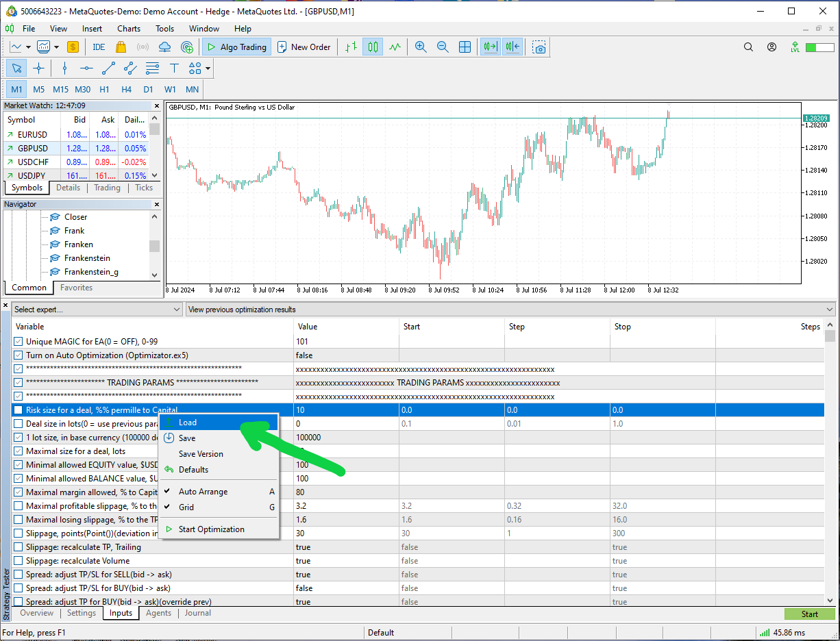Click the New Order button
Image resolution: width=840 pixels, height=641 pixels.
pos(304,47)
